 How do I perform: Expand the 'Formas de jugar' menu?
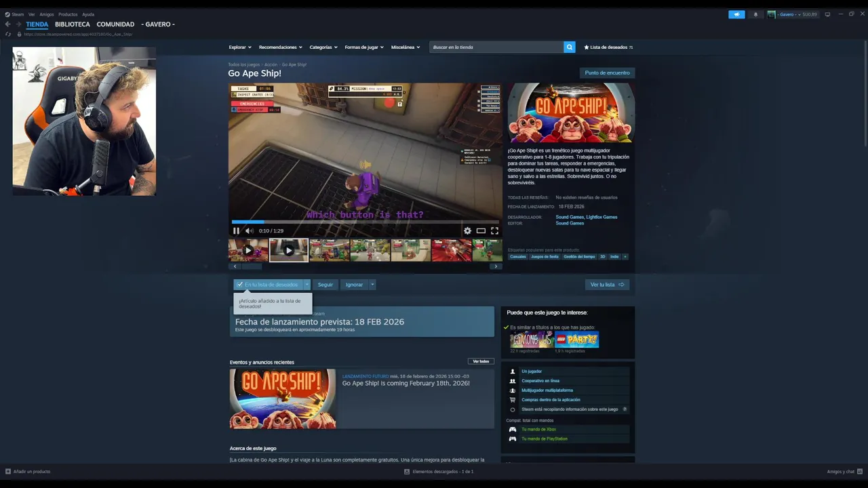point(364,47)
